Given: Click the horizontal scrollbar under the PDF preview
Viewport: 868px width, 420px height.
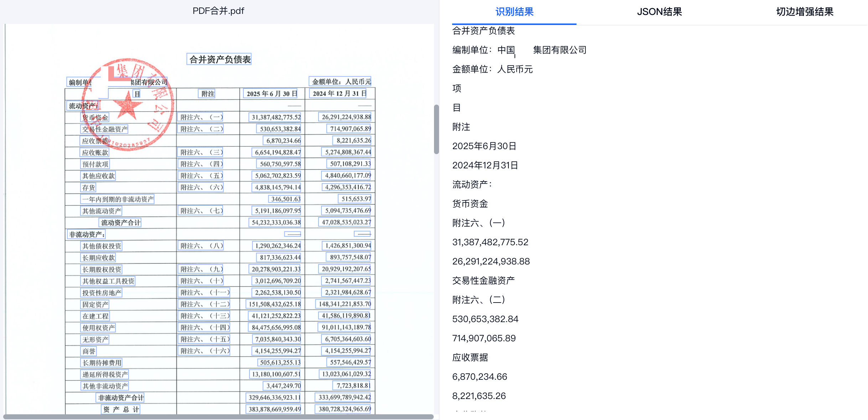Looking at the screenshot, I should click(218, 416).
